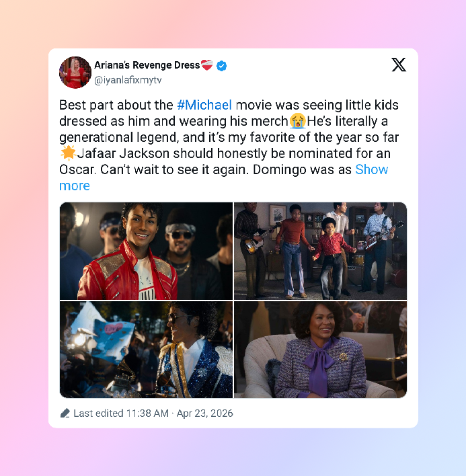The height and width of the screenshot is (476, 466).
Task: Select the glowing sun emoji
Action: pyautogui.click(x=68, y=153)
